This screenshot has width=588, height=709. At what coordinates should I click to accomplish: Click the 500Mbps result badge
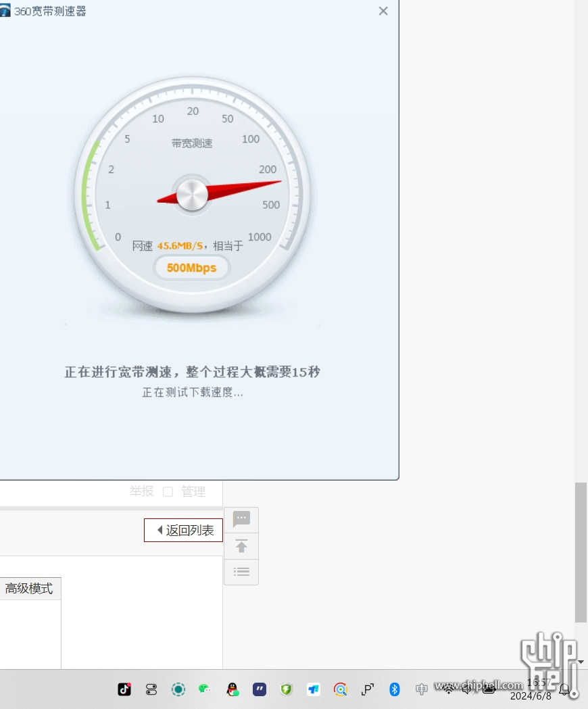click(x=192, y=268)
